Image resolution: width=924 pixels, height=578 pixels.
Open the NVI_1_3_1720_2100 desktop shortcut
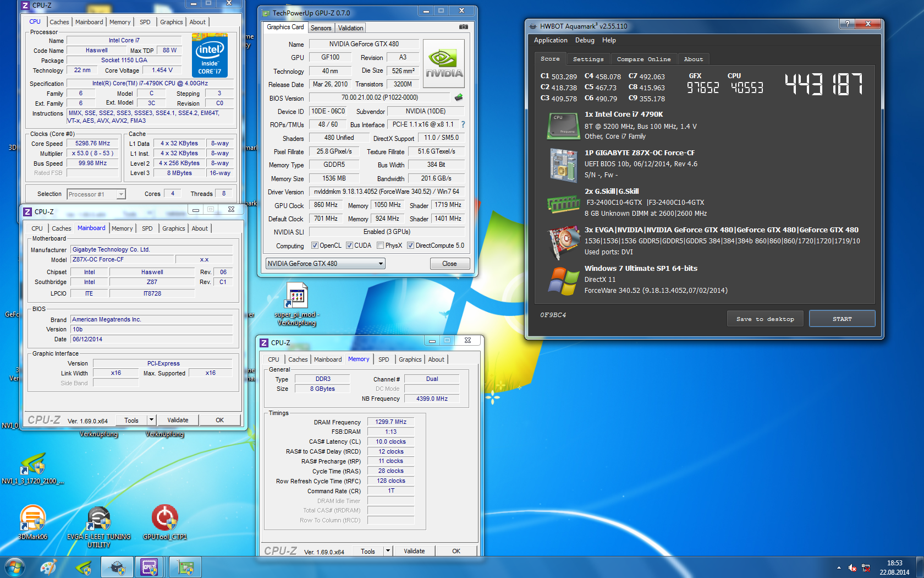33,468
